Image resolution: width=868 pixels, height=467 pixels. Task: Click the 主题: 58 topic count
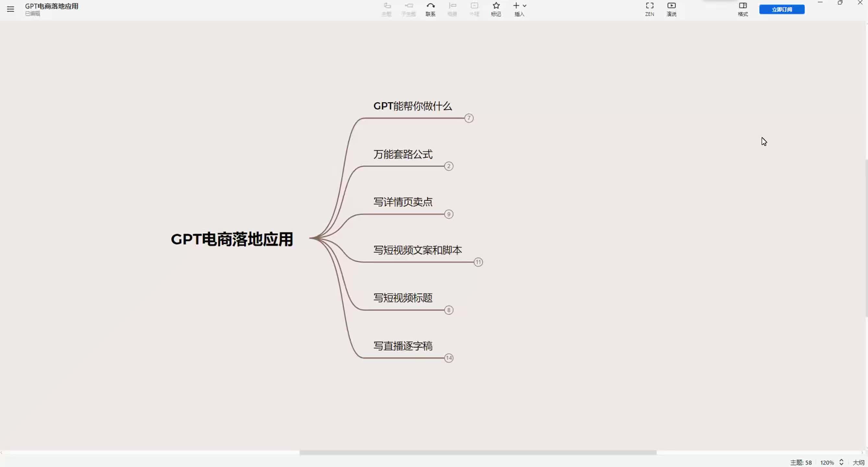[x=801, y=462]
